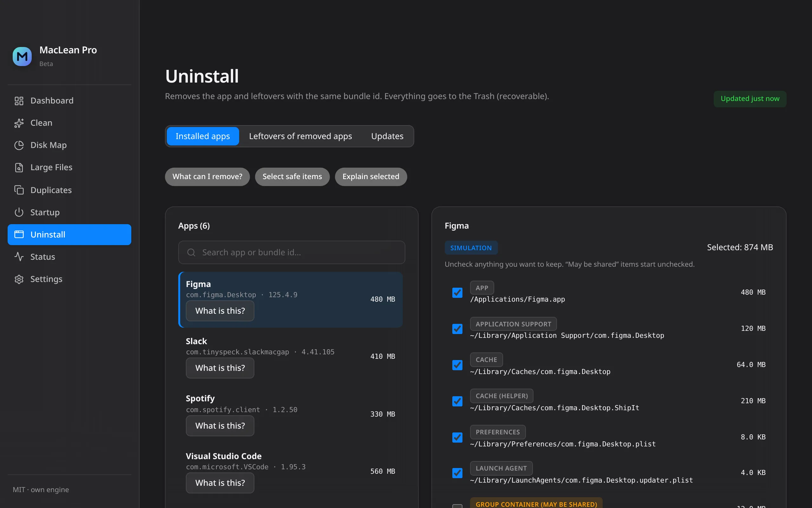The image size is (812, 508).
Task: Switch to Leftovers of removed apps tab
Action: [300, 136]
